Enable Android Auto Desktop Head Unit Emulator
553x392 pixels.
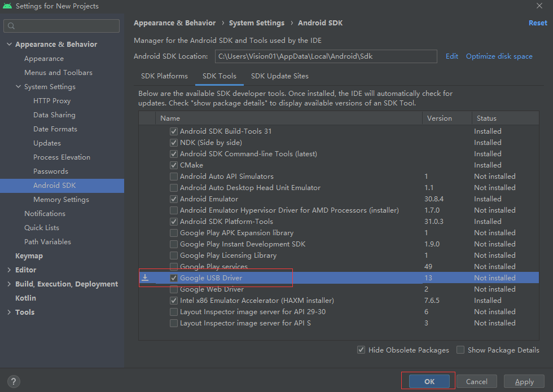coord(174,188)
